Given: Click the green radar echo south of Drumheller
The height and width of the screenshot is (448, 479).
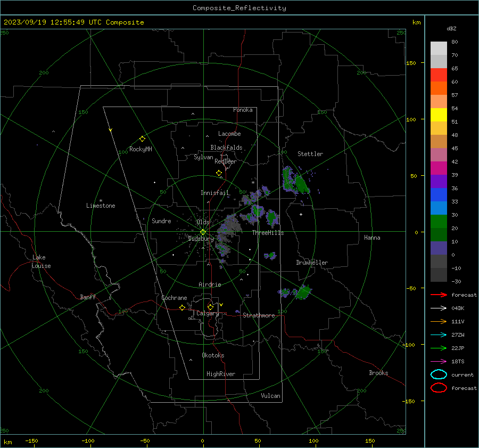Looking at the screenshot, I should point(303,292).
